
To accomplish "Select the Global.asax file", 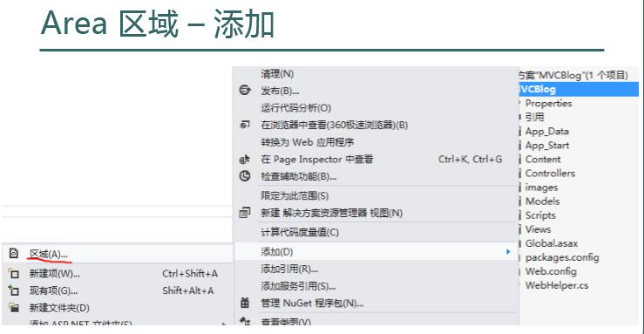I will (551, 243).
